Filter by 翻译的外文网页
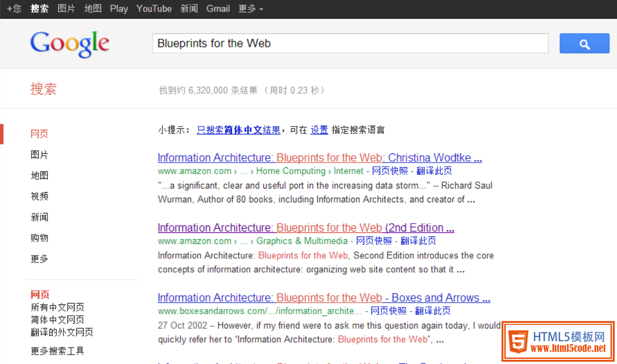The image size is (617, 364). pos(62,332)
